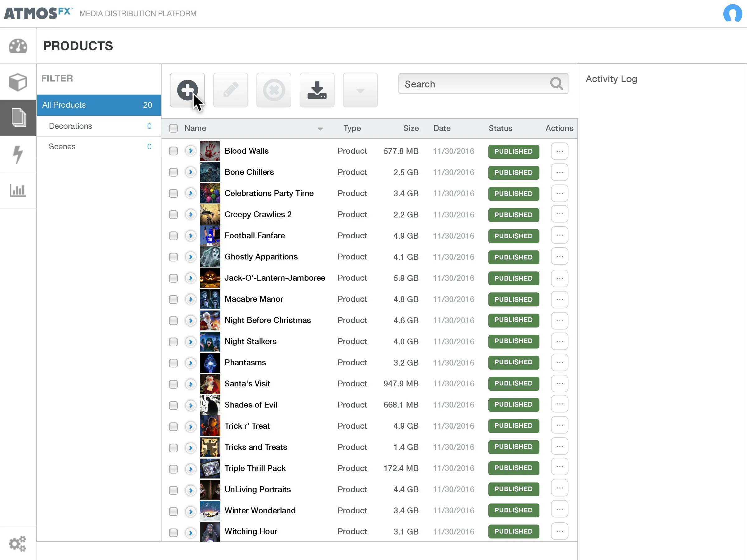747x560 pixels.
Task: Click the 947.9 MB size cell
Action: tap(401, 384)
